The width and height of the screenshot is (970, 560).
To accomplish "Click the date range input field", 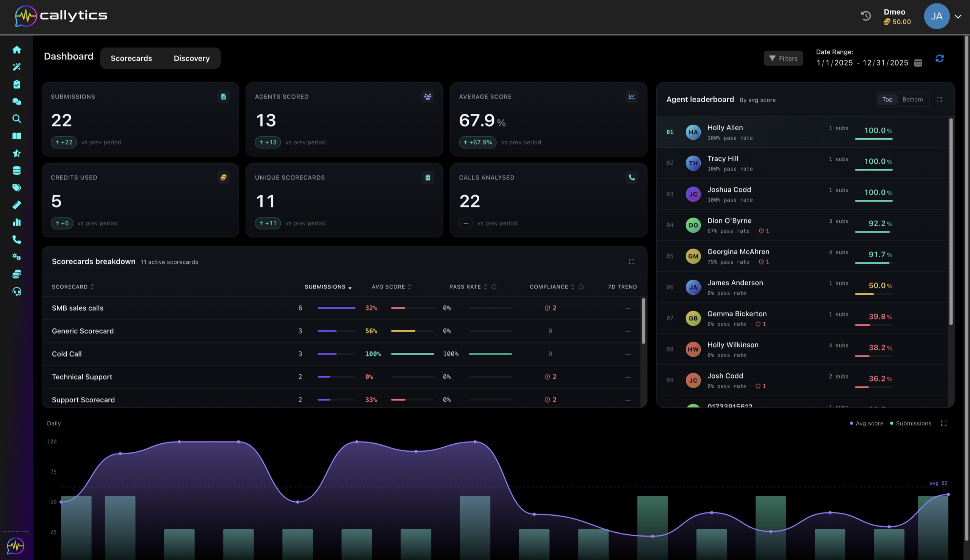I will click(x=862, y=63).
